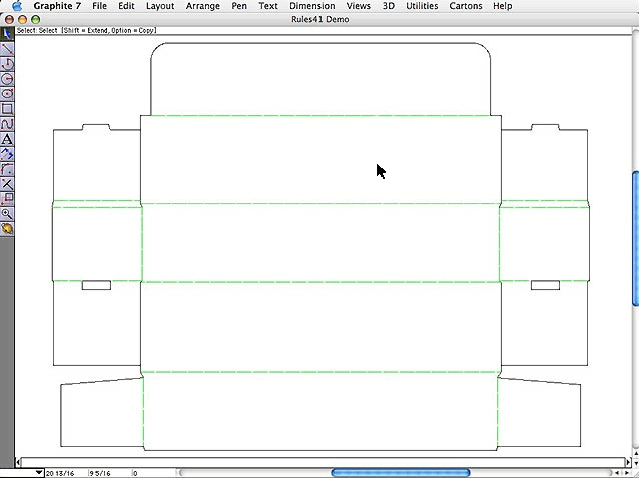639x478 pixels.
Task: Open the Graphite 7 application menu
Action: (57, 6)
